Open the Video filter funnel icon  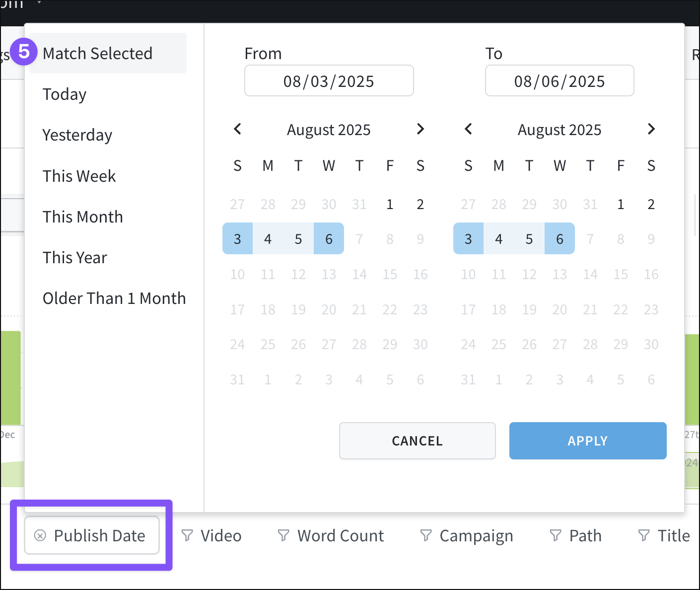187,535
